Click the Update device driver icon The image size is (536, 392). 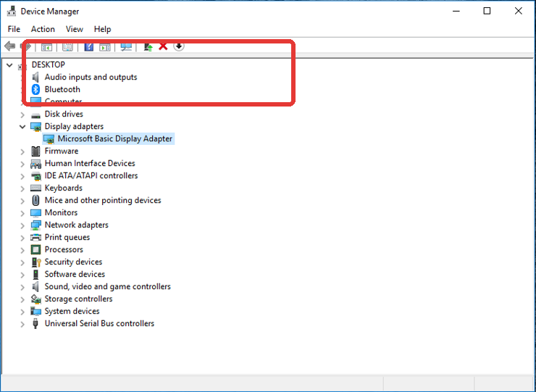point(148,46)
